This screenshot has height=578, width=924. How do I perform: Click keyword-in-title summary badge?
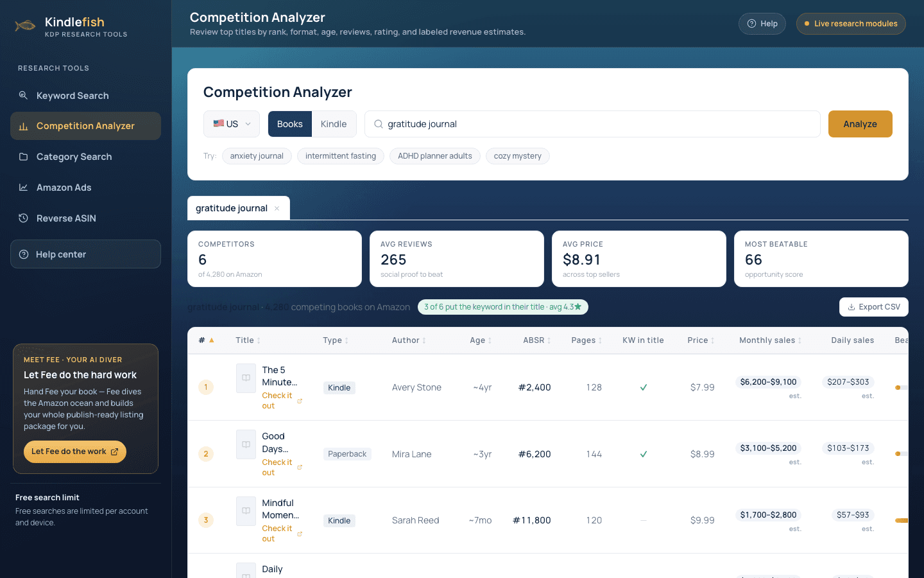coord(503,307)
